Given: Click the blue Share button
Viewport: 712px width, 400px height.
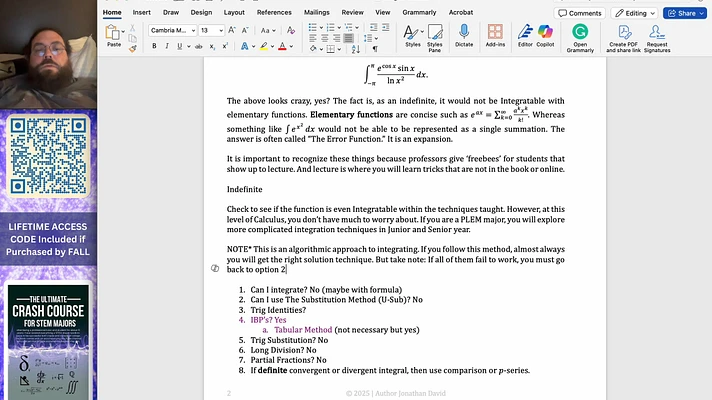Looking at the screenshot, I should pos(685,13).
